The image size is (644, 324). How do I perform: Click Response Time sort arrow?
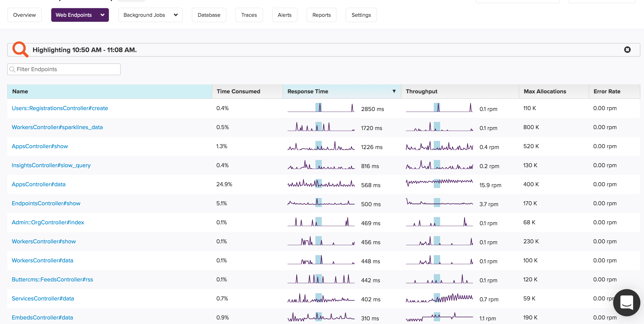[394, 91]
